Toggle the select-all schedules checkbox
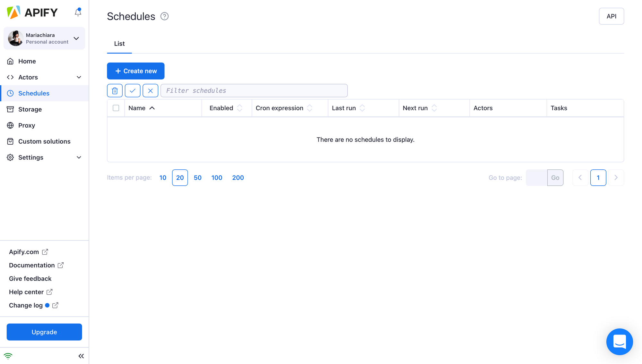 (116, 108)
